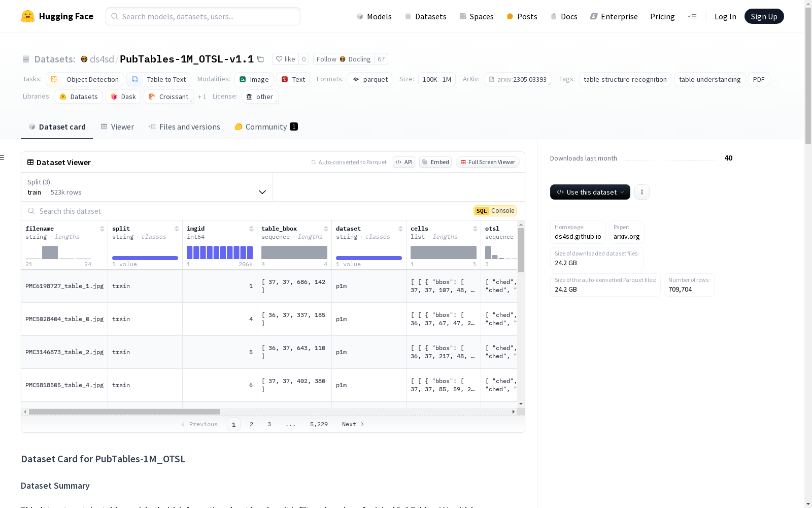Navigate to Spaces

click(x=477, y=16)
